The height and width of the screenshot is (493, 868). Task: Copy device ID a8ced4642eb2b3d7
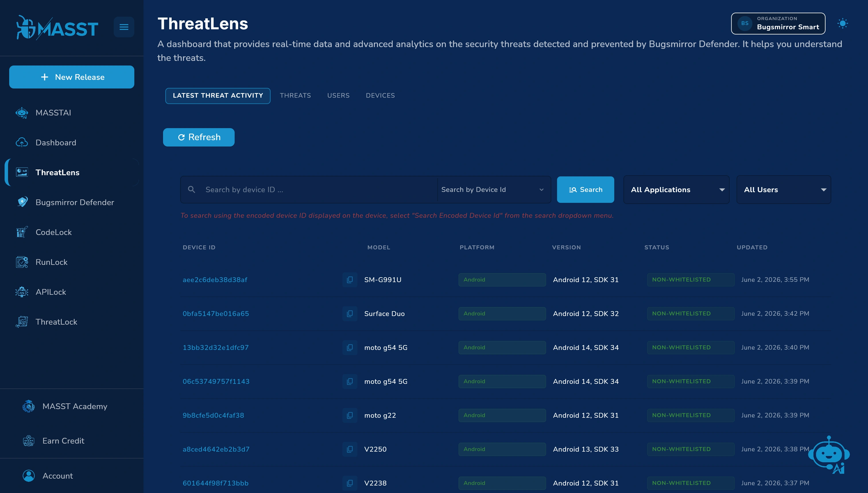(x=350, y=449)
